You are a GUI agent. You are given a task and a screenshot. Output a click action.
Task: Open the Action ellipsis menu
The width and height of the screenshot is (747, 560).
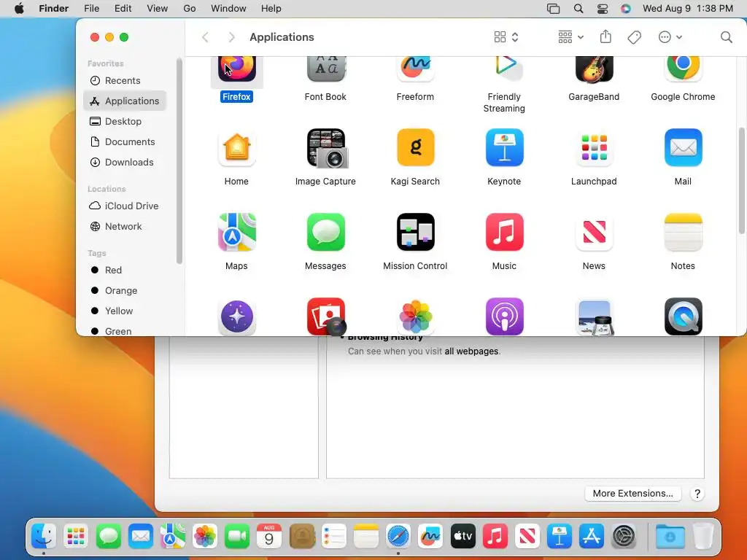pyautogui.click(x=670, y=37)
